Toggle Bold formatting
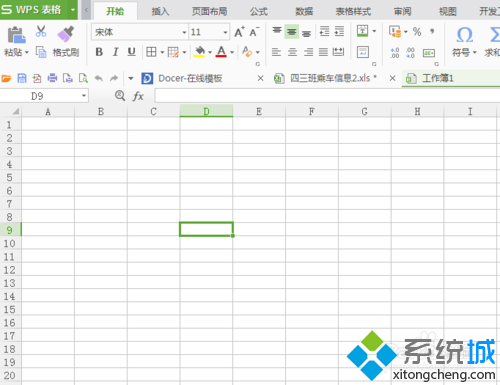Image resolution: width=500 pixels, height=385 pixels. coord(99,52)
